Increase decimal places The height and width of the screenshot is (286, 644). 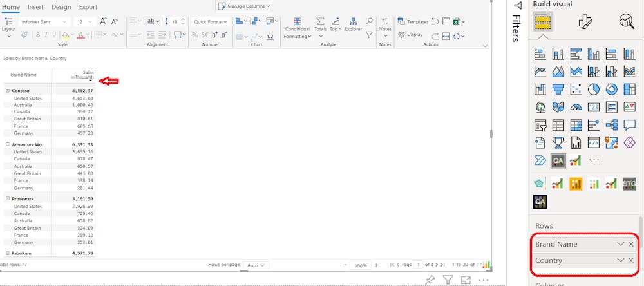[x=215, y=35]
